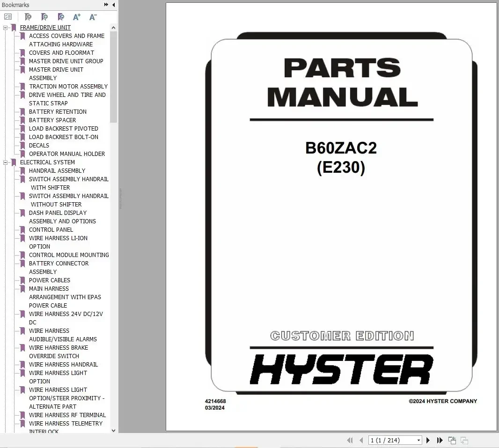Collapse the FRAME/DRIVE UNIT bookmark node
499x448 pixels.
5,27
